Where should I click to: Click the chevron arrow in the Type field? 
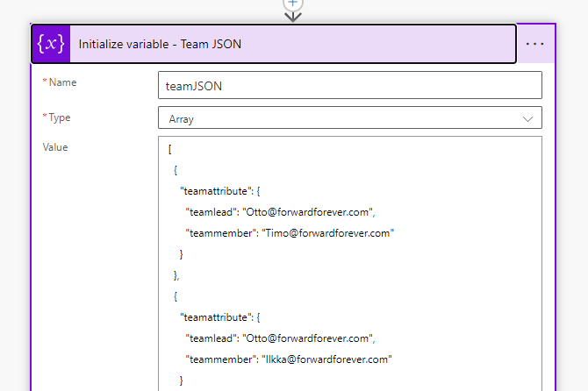click(x=528, y=118)
